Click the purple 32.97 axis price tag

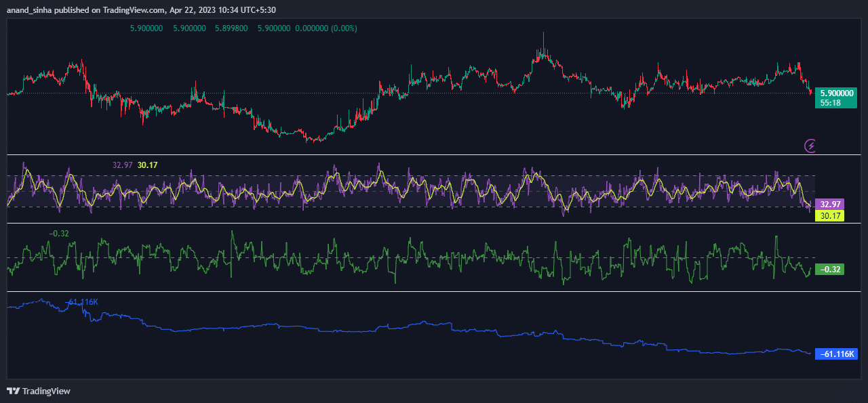(x=830, y=204)
